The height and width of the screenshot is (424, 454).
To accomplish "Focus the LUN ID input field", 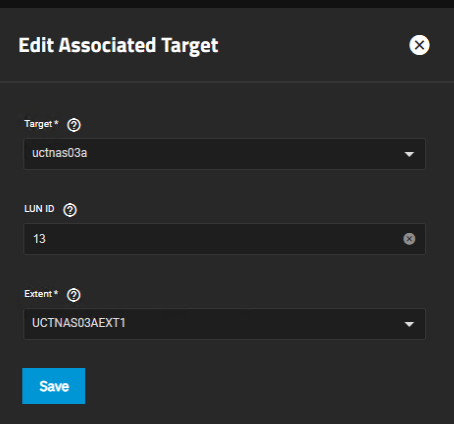I will [x=224, y=239].
